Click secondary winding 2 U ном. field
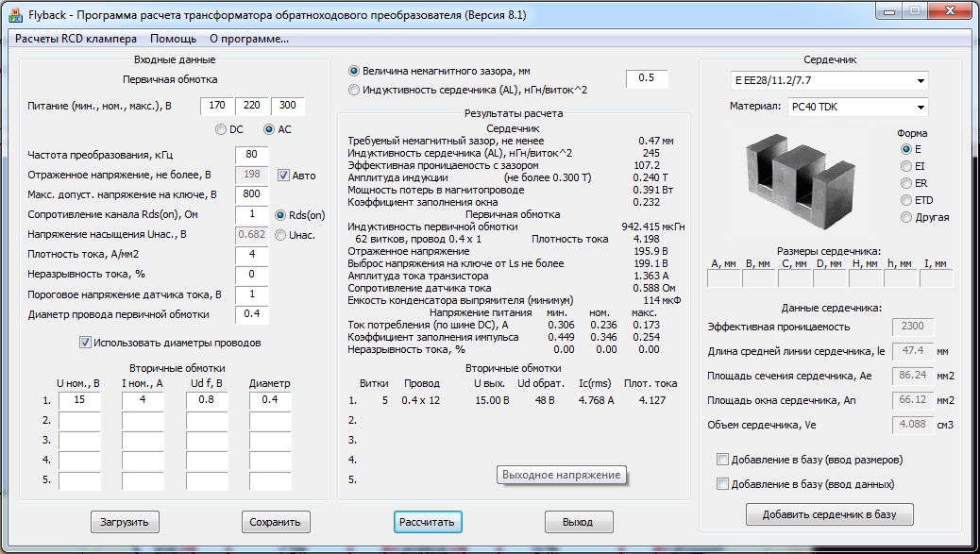 coord(79,420)
